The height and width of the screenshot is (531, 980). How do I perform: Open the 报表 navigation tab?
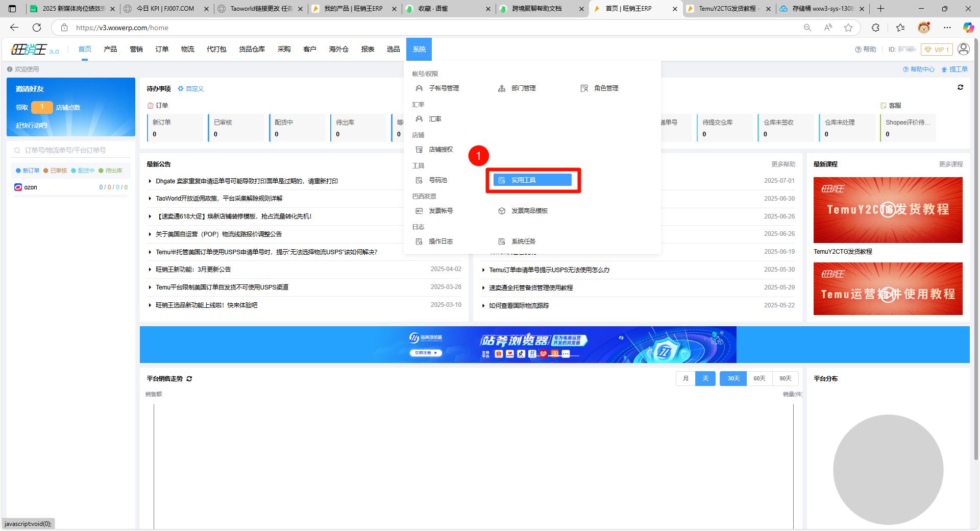click(367, 49)
